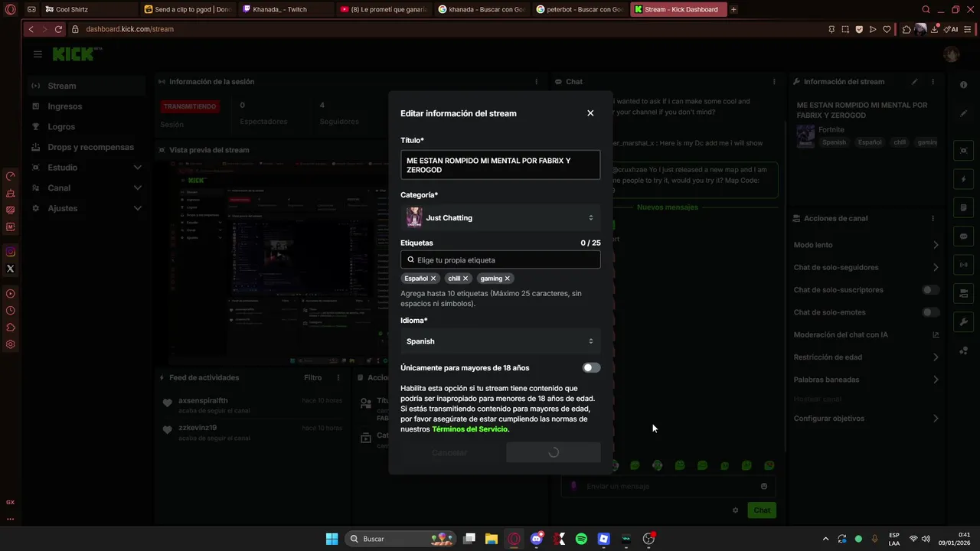980x551 pixels.
Task: Open Restricción de edad settings
Action: 866,357
